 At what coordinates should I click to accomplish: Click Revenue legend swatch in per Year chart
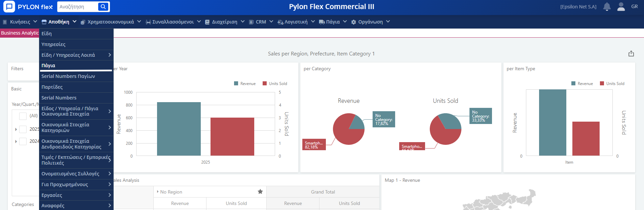[236, 84]
